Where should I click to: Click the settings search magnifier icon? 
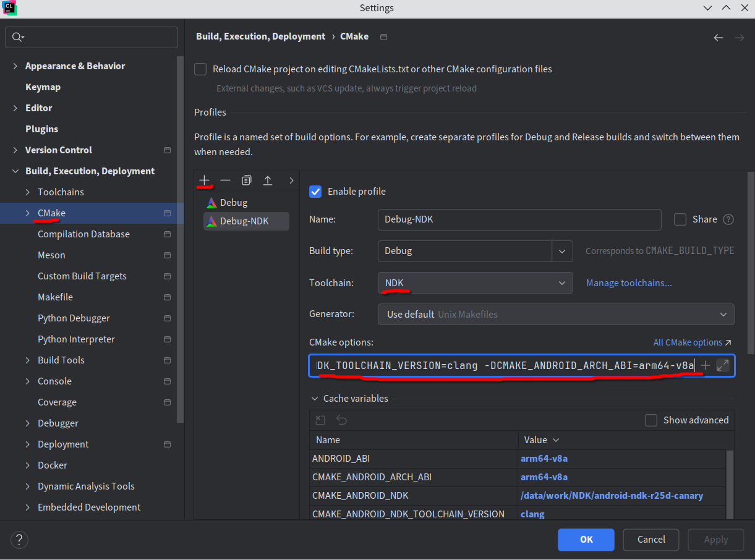[18, 37]
